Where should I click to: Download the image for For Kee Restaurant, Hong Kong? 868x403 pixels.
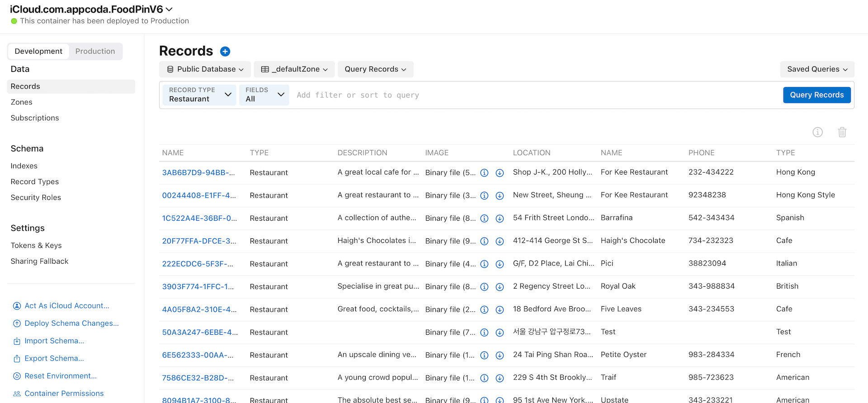click(500, 173)
